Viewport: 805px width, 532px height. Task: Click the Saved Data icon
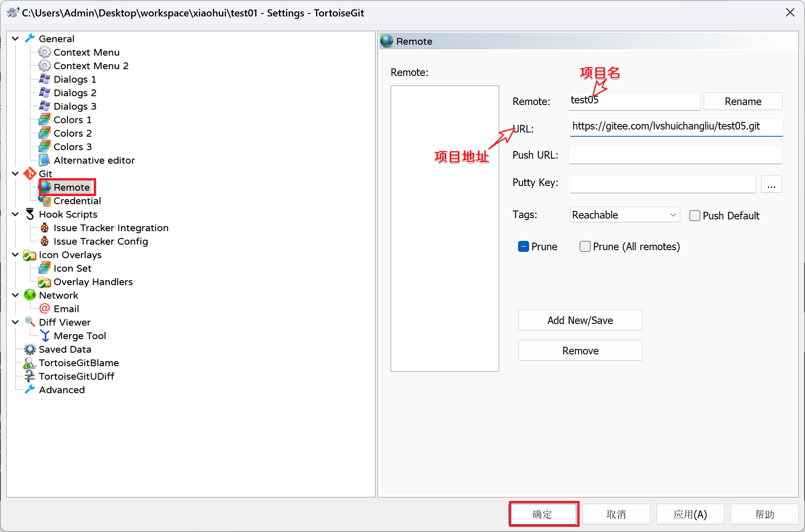tap(30, 349)
